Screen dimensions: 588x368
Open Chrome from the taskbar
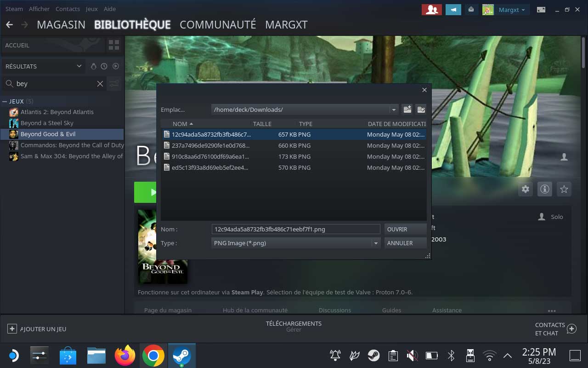[x=153, y=356]
